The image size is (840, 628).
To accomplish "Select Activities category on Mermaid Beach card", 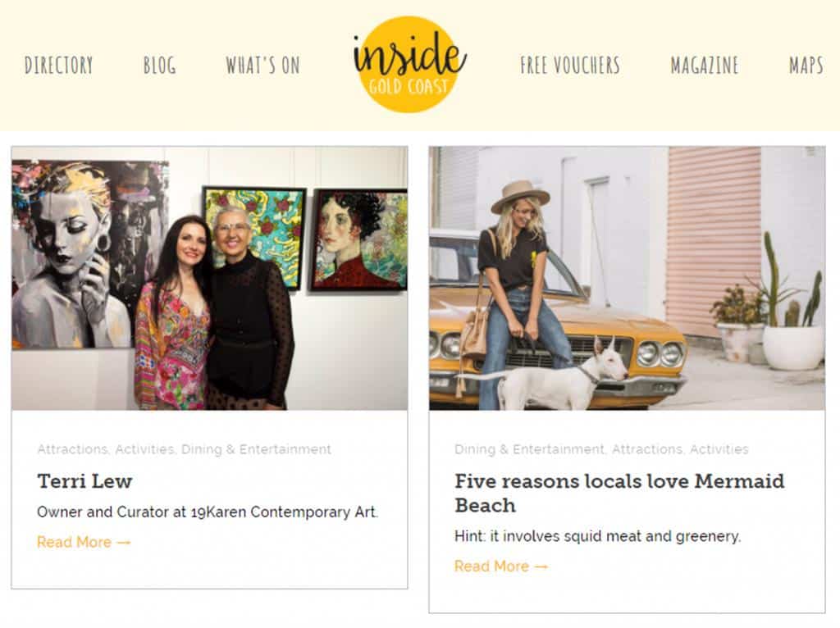I will pyautogui.click(x=719, y=449).
